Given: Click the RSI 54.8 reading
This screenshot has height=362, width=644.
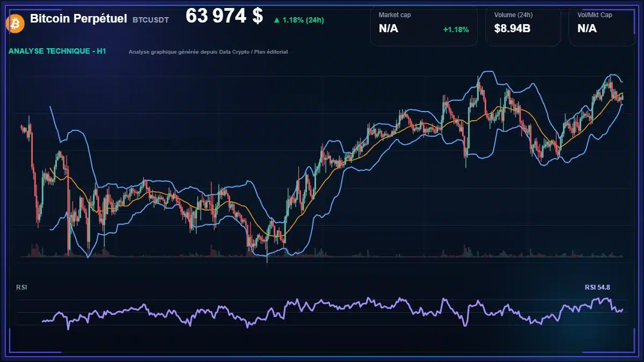Looking at the screenshot, I should point(597,287).
